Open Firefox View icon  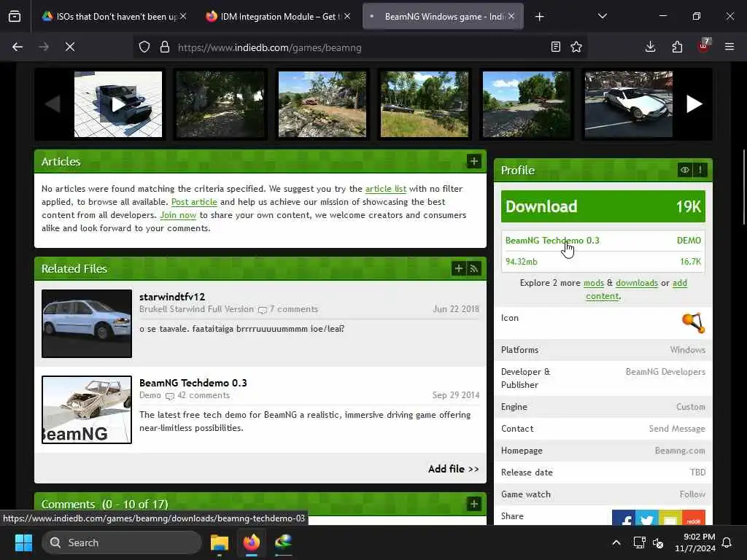[x=15, y=17]
